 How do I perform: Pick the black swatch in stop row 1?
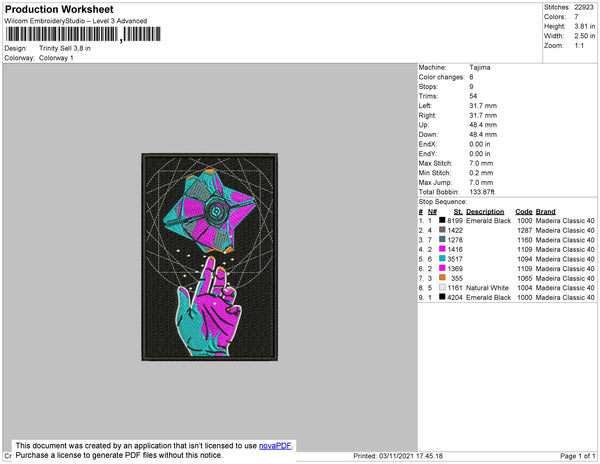coord(442,220)
